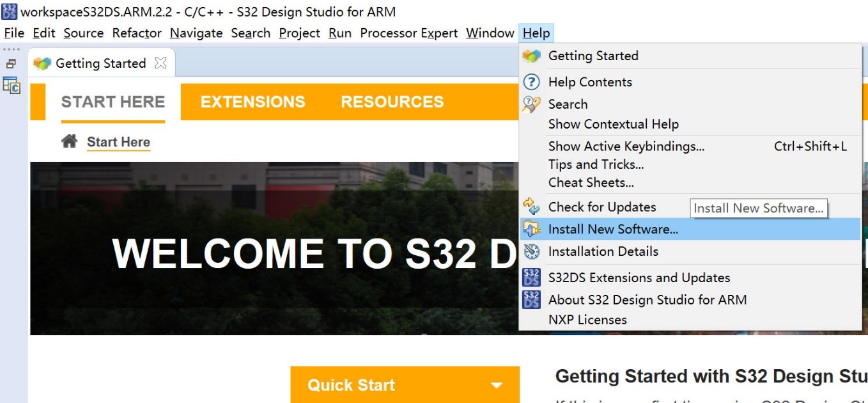Select the Getting Started editor tab
The width and height of the screenshot is (868, 403).
[x=101, y=63]
